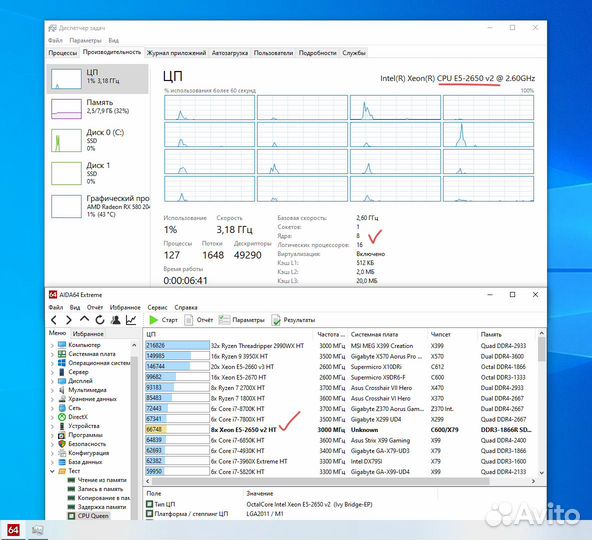Click AIDA64 icon in the Windows taskbar
The width and height of the screenshot is (592, 540).
13,530
